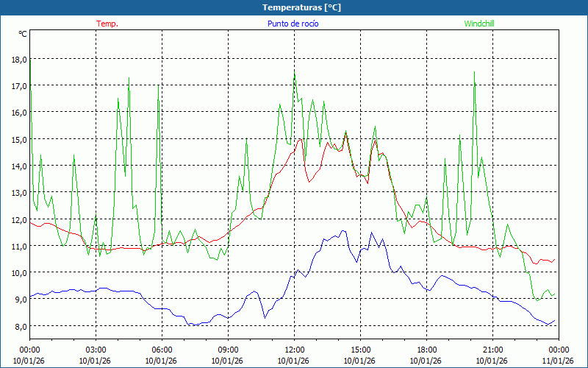The image size is (588, 368).
Task: Select the 06:00 time axis marker
Action: (162, 350)
